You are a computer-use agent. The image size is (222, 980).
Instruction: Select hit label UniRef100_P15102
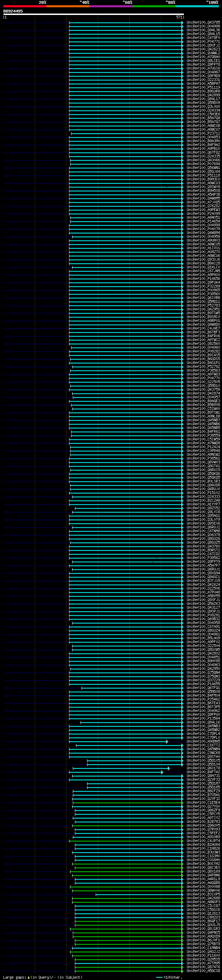(x=203, y=493)
